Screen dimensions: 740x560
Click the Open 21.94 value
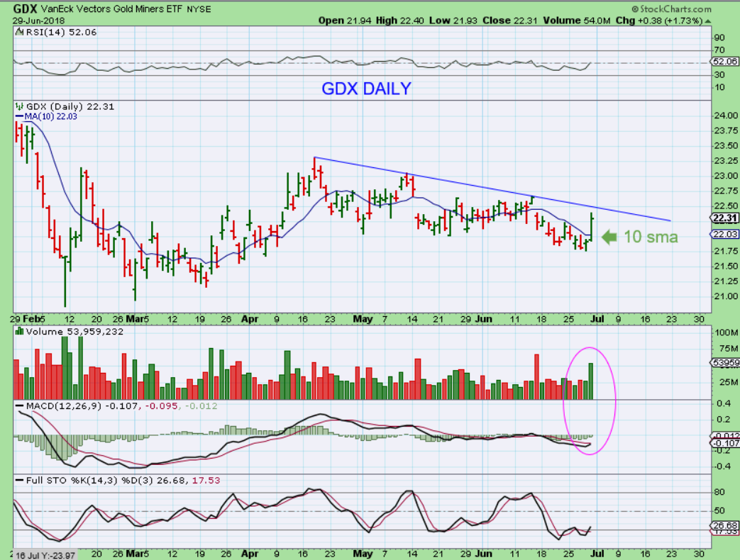(x=345, y=21)
